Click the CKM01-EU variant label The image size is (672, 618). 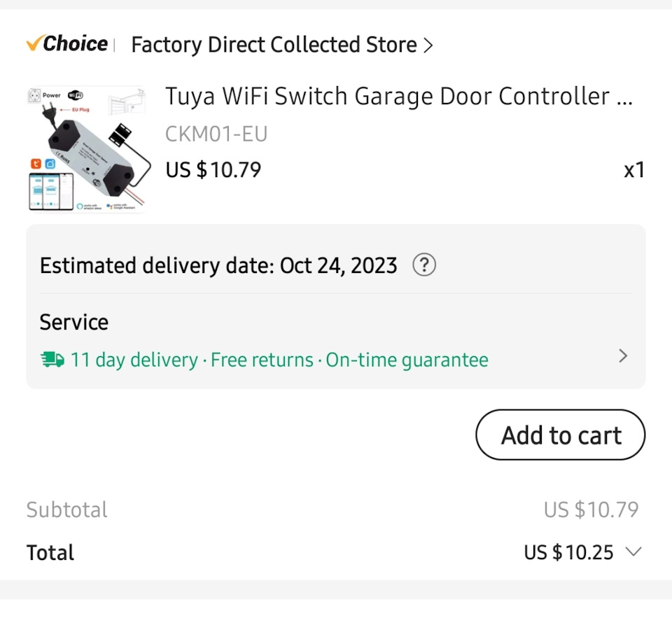216,134
